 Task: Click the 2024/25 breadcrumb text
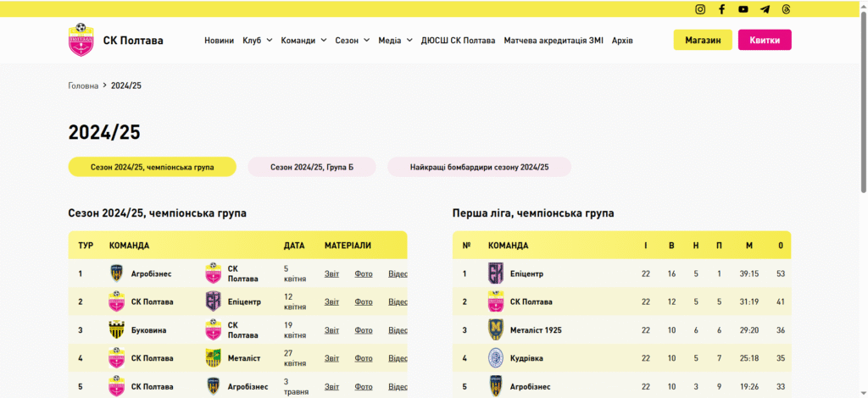(126, 86)
